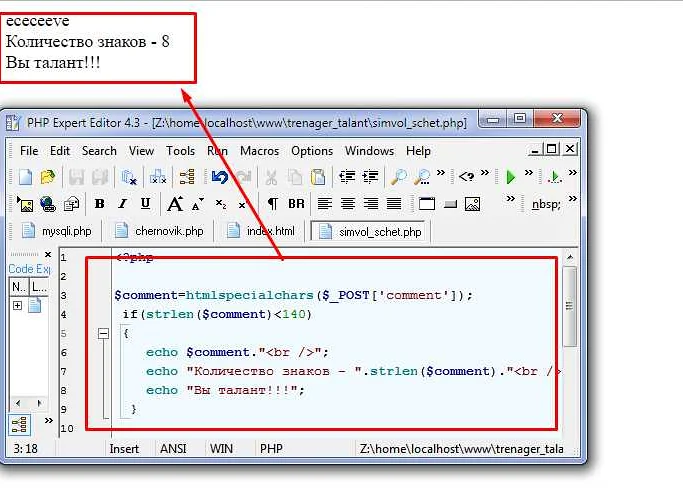683x489 pixels.
Task: Expand the overflow chevron left of nbsp;
Action: coord(511,199)
